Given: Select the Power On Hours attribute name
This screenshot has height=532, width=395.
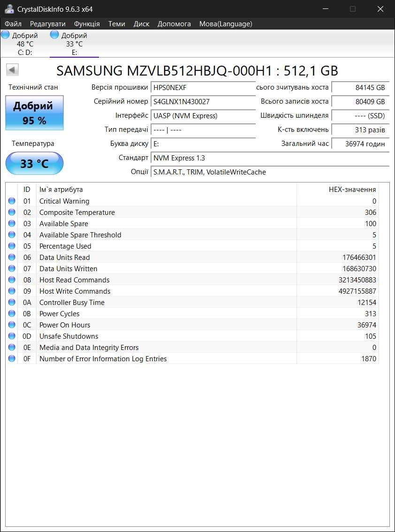Looking at the screenshot, I should click(x=64, y=325).
